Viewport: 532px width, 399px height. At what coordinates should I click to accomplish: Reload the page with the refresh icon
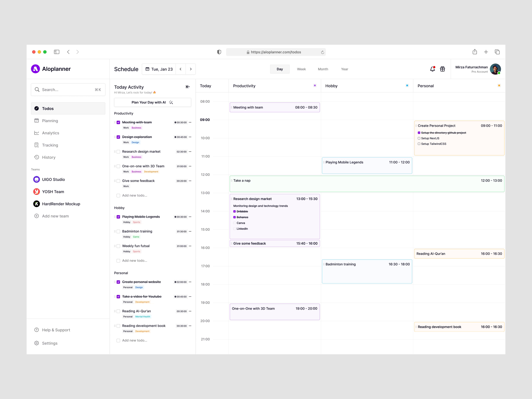tap(322, 52)
